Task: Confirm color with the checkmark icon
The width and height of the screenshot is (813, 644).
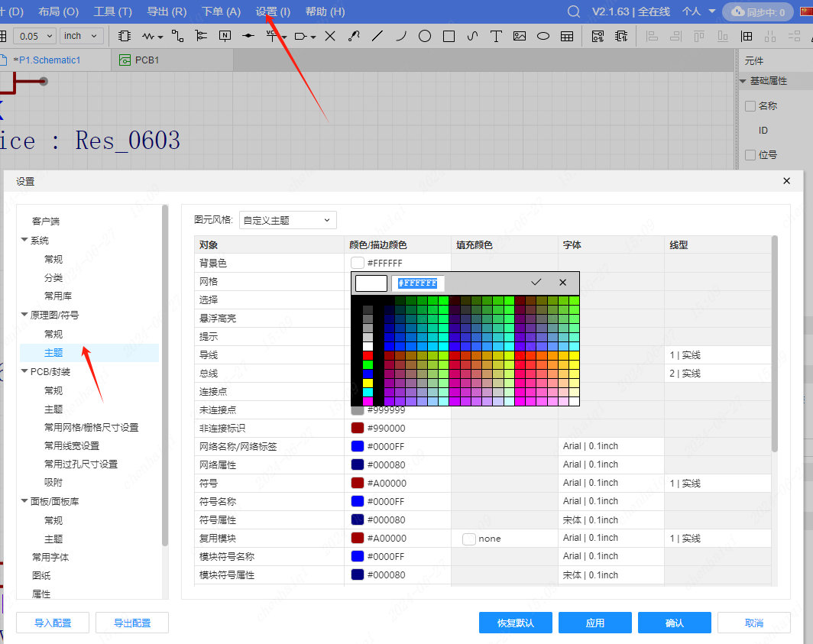Action: [x=536, y=283]
